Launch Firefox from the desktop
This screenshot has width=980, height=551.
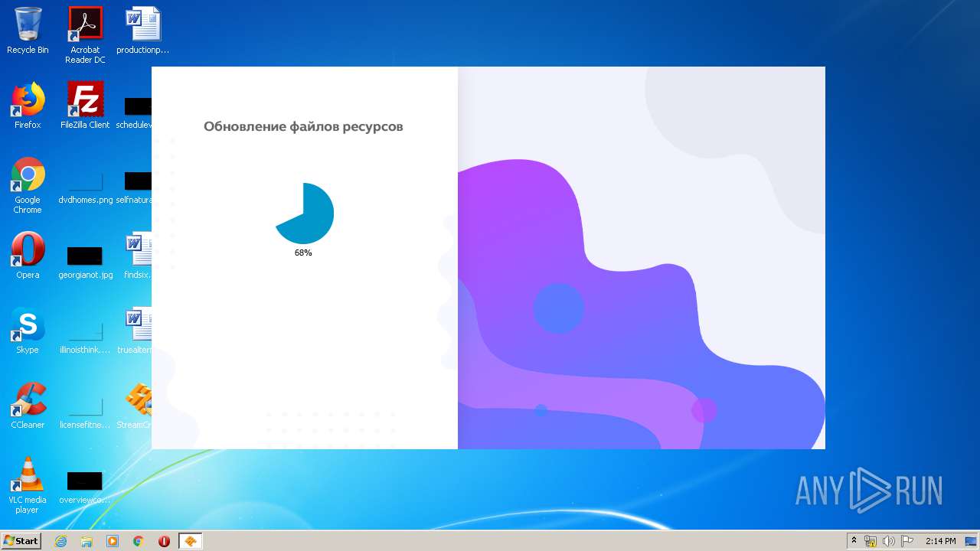[x=28, y=106]
